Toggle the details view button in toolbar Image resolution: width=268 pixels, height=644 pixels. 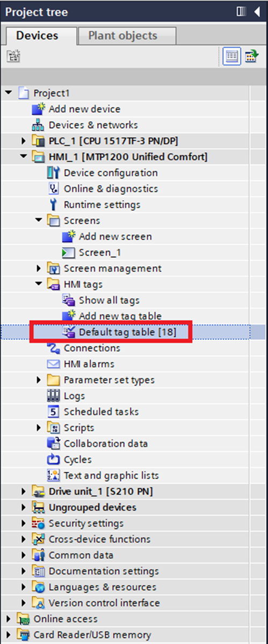[231, 56]
